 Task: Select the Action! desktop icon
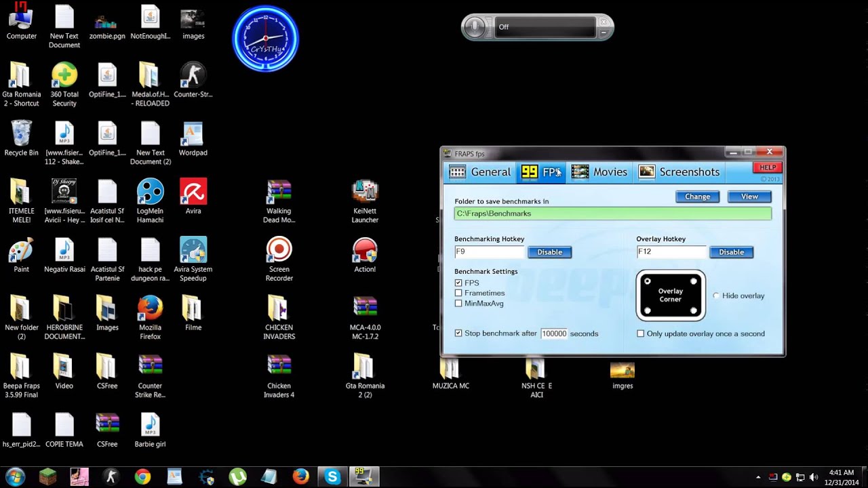coord(365,256)
